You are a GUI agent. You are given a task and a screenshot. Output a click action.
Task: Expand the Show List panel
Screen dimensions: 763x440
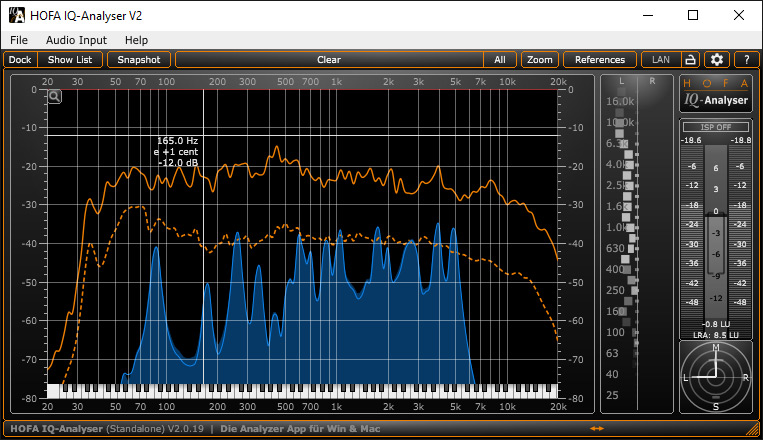70,60
